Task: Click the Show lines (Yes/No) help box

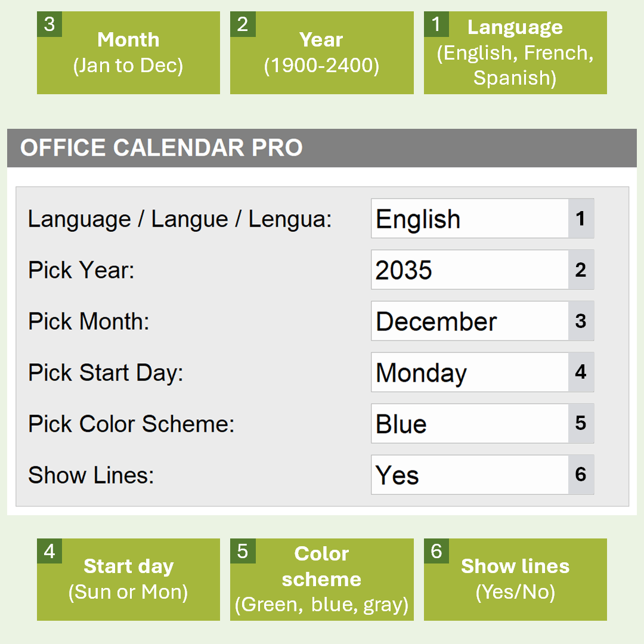Action: [515, 579]
